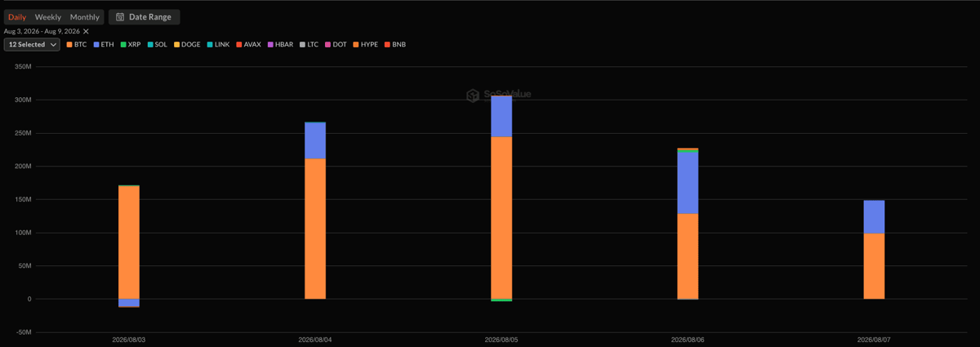Click the blue ETH segment for 2026/08/05

pyautogui.click(x=501, y=117)
